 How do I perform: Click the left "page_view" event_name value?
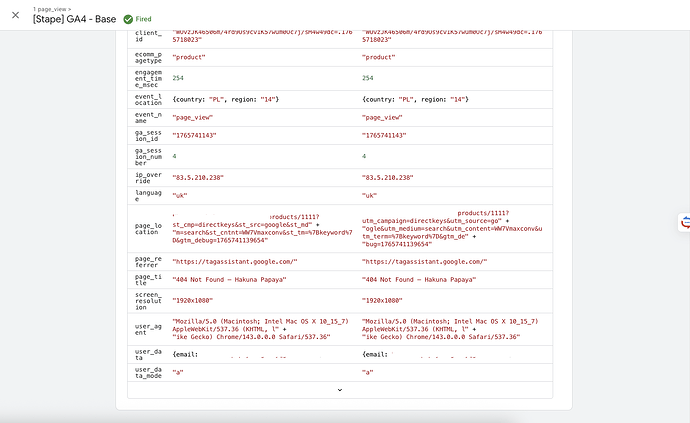(195, 115)
